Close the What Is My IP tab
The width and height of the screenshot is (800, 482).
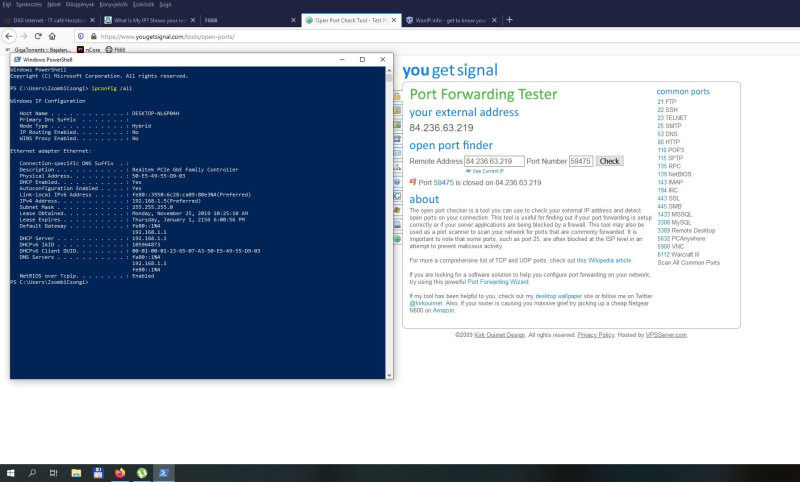(x=193, y=20)
